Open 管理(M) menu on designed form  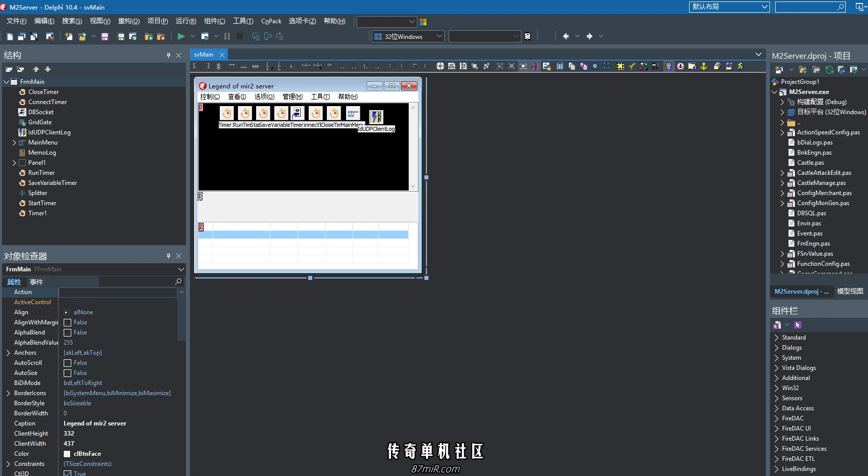click(293, 97)
